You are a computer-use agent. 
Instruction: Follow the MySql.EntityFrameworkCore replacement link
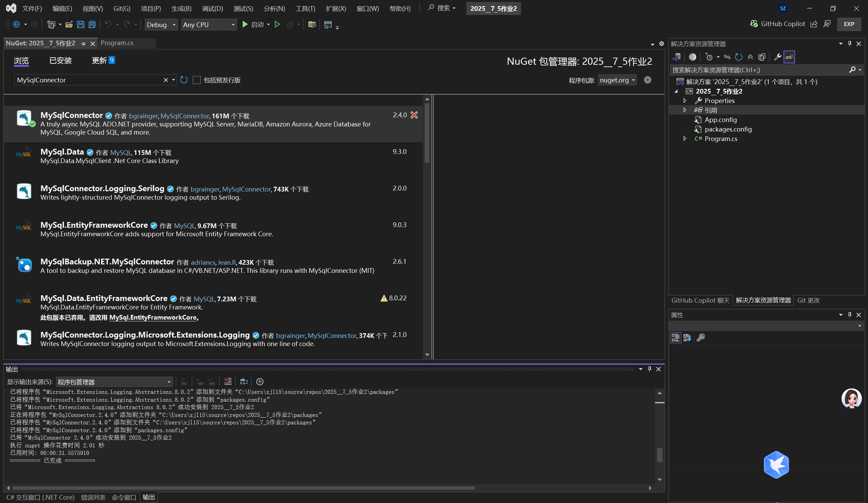pos(153,317)
